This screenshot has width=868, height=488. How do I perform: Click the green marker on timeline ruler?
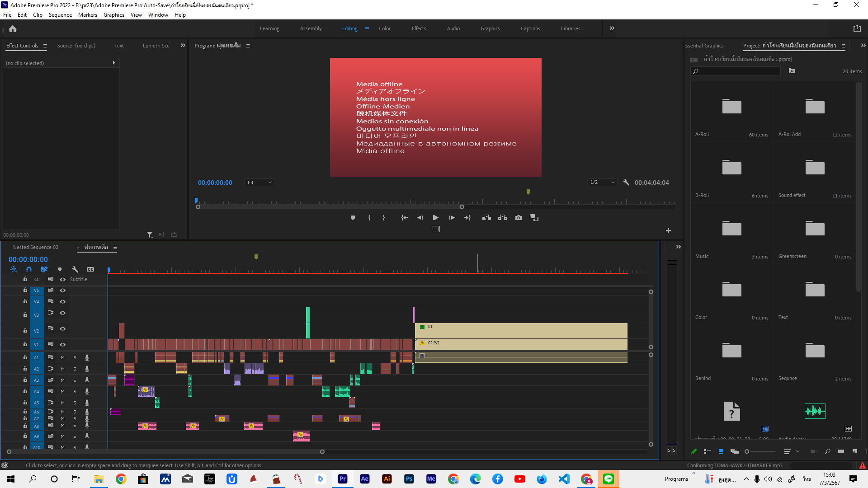tap(256, 257)
